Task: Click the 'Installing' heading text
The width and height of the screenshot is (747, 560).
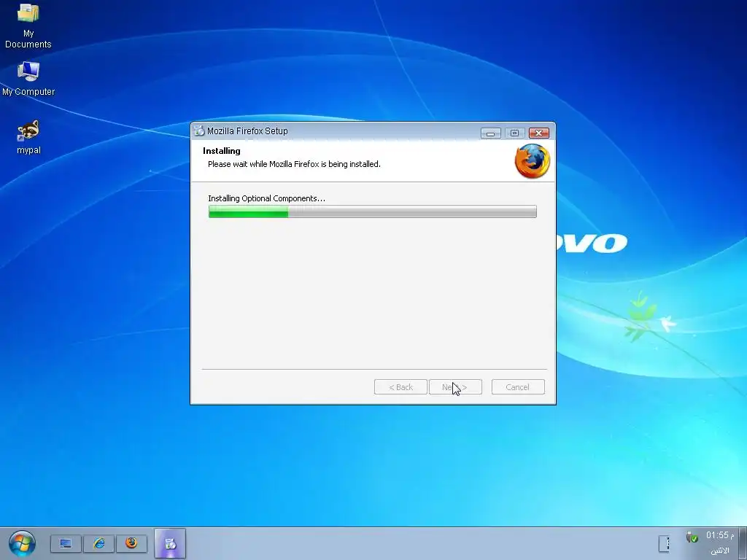Action: 222,151
